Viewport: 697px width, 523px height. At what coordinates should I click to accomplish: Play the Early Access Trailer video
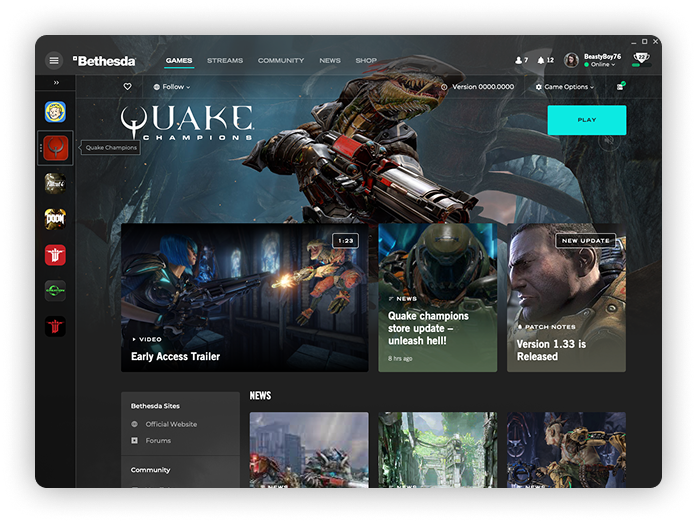coord(244,297)
